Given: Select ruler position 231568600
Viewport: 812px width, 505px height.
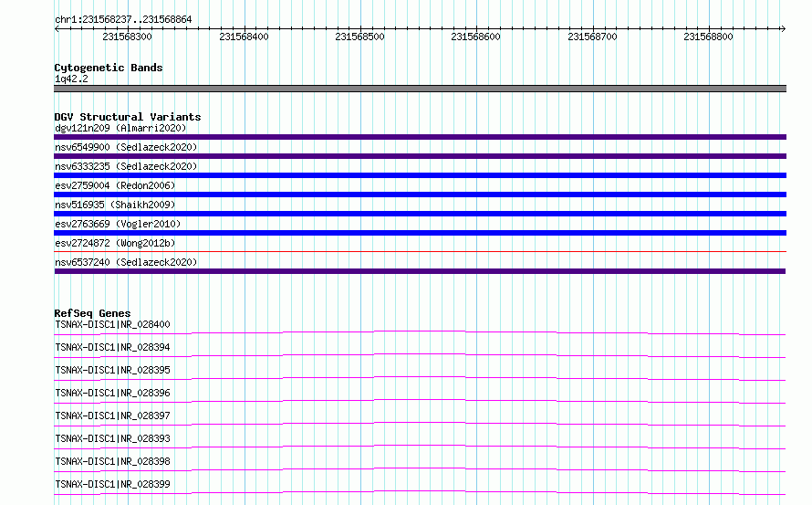Looking at the screenshot, I should point(476,37).
